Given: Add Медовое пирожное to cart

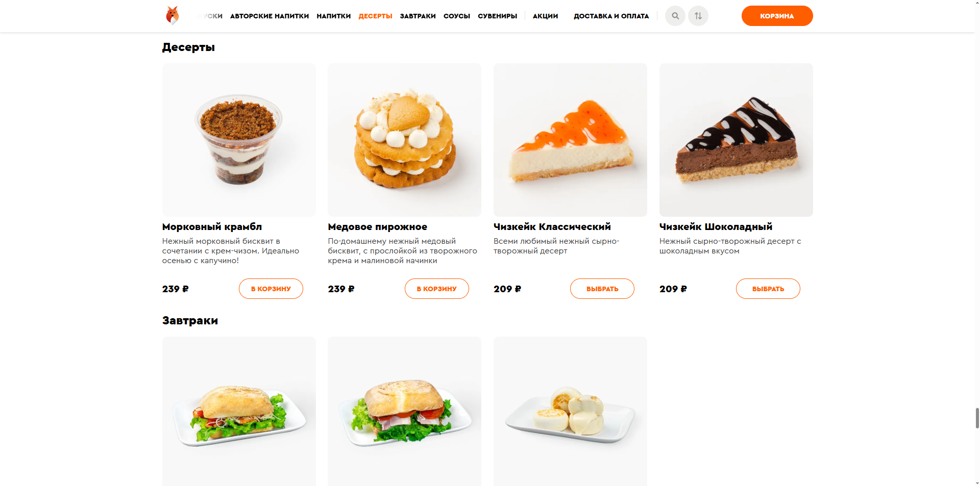Looking at the screenshot, I should click(437, 289).
